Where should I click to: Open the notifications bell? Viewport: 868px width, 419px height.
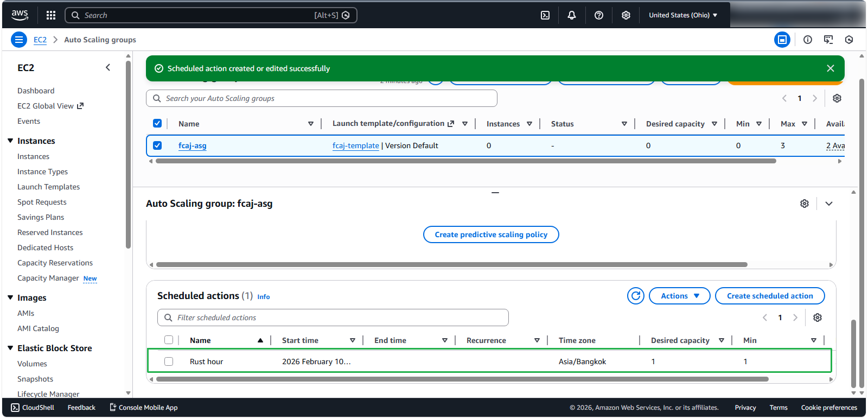(572, 15)
